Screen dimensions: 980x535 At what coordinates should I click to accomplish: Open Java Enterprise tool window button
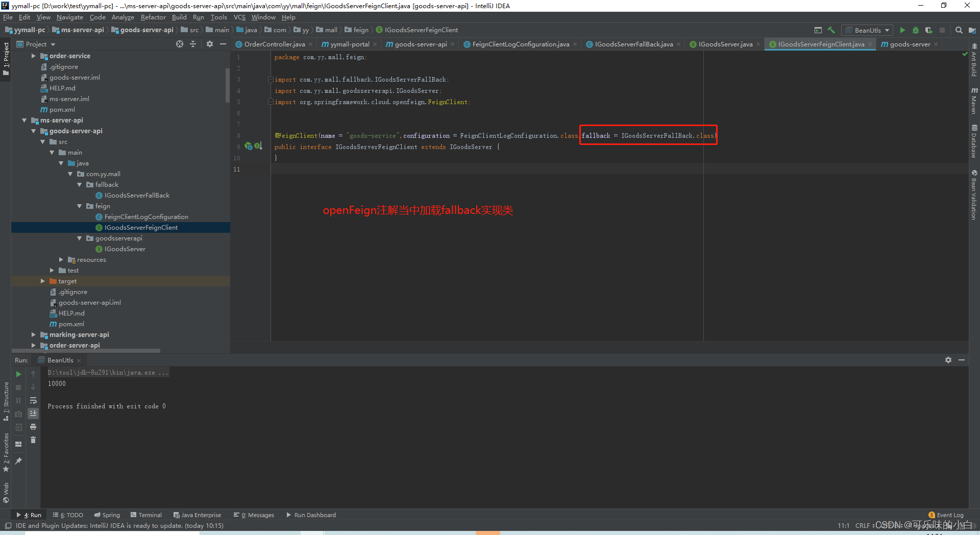point(197,515)
